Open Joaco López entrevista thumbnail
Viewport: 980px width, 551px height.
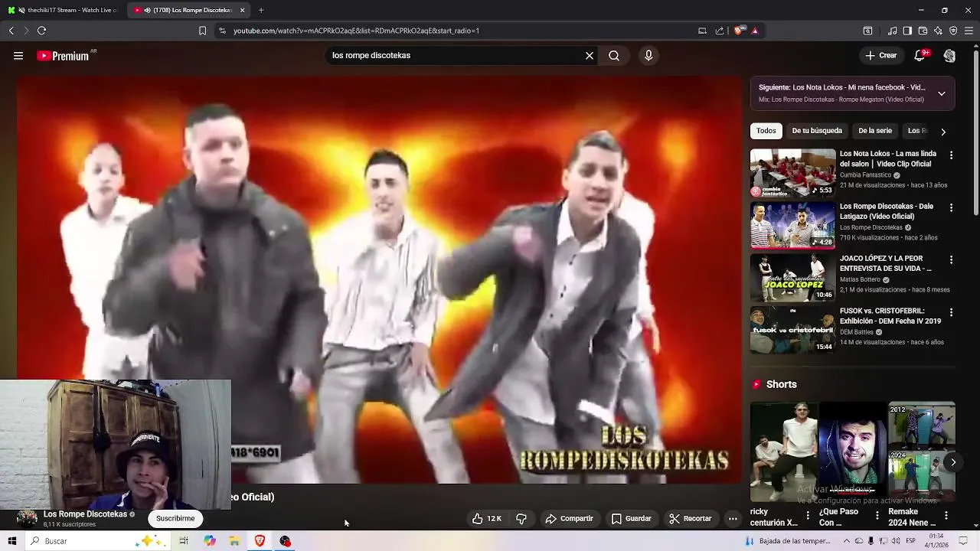pos(792,278)
